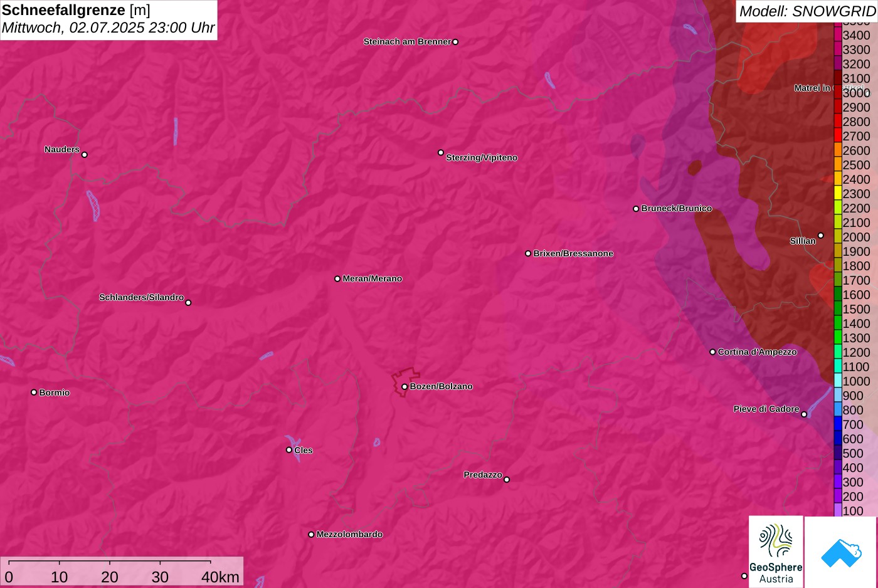Click the 3000 legend value

click(x=856, y=93)
